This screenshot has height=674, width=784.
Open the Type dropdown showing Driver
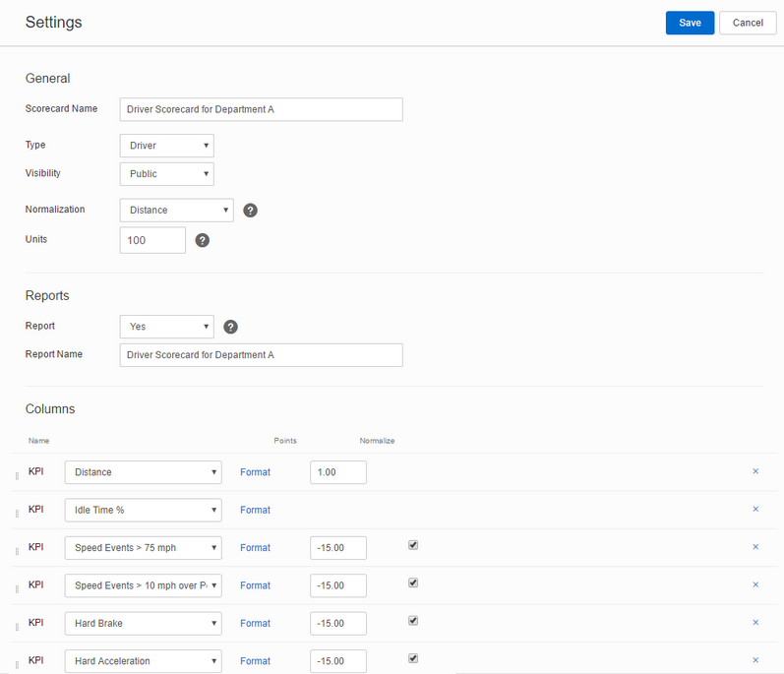tap(167, 146)
